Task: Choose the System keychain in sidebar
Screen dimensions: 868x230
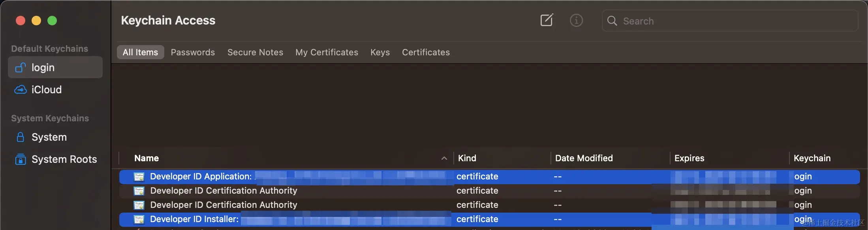Action: coord(55,137)
